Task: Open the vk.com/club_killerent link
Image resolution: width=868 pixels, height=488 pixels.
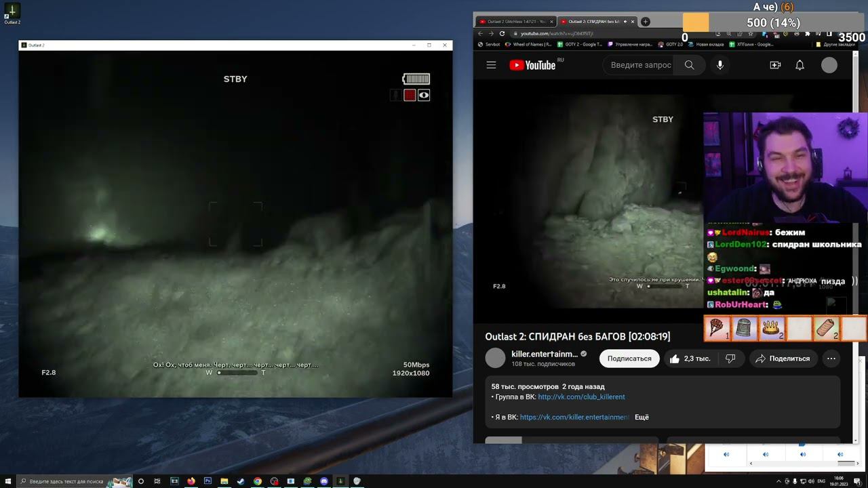Action: [581, 397]
